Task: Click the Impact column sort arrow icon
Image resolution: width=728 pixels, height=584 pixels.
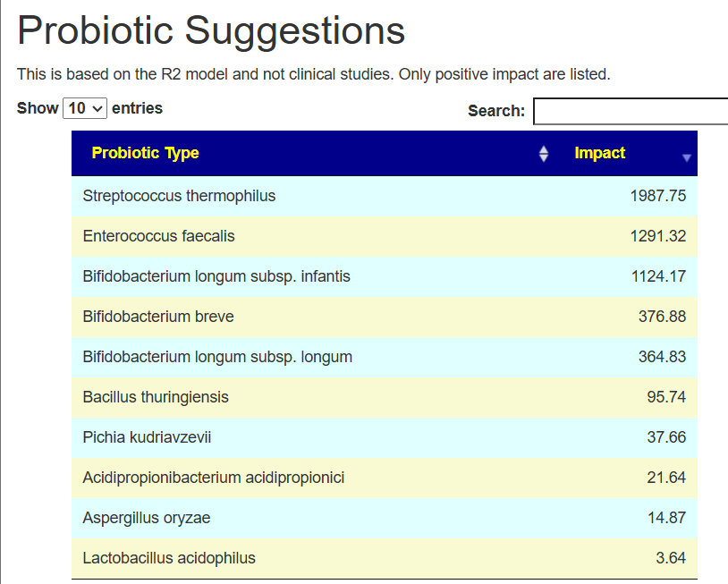Action: (686, 157)
